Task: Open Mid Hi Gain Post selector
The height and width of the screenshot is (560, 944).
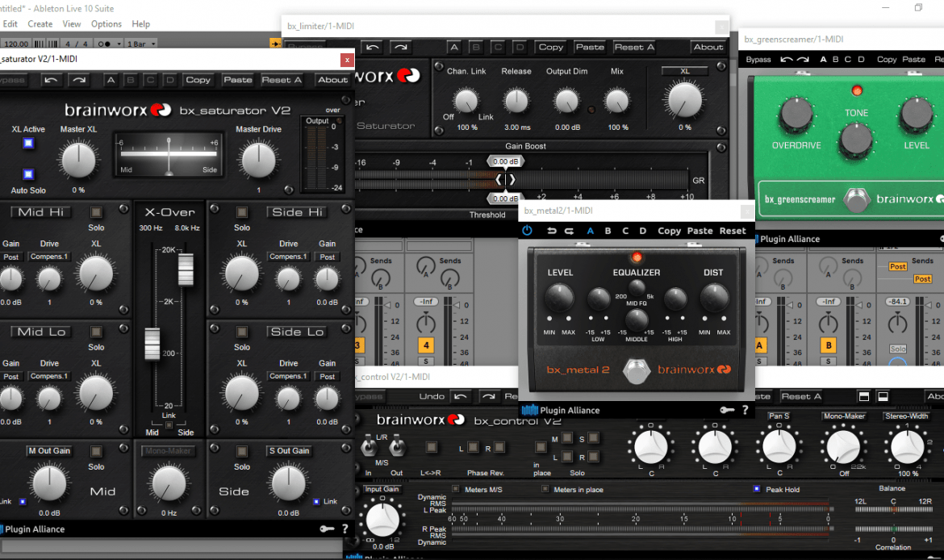Action: click(10, 257)
